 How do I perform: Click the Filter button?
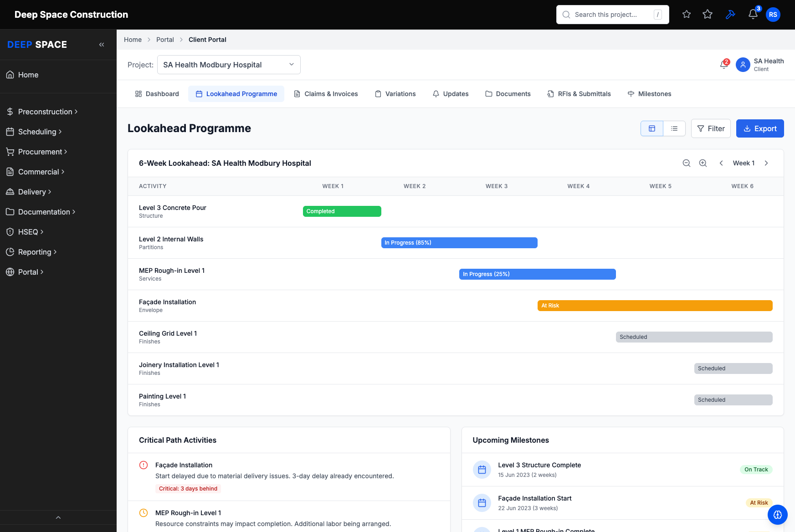(711, 128)
